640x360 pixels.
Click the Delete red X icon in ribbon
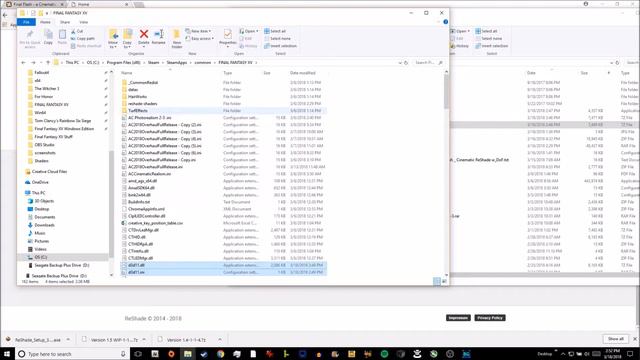[144, 34]
